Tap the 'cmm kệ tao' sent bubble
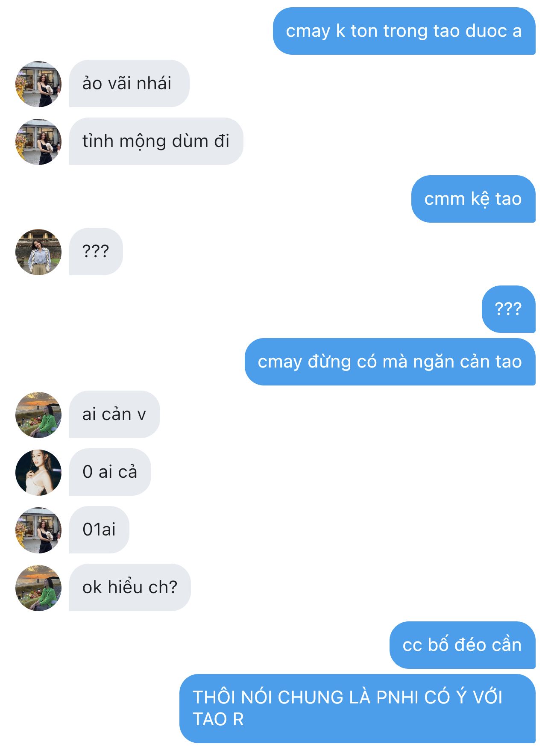The image size is (551, 756). pyautogui.click(x=473, y=199)
